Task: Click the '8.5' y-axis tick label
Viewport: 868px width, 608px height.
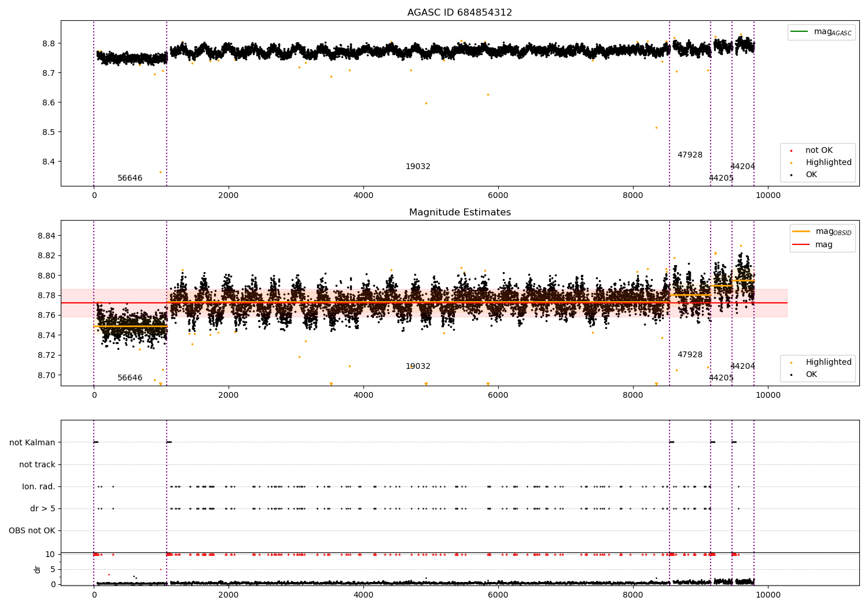Action: (49, 132)
